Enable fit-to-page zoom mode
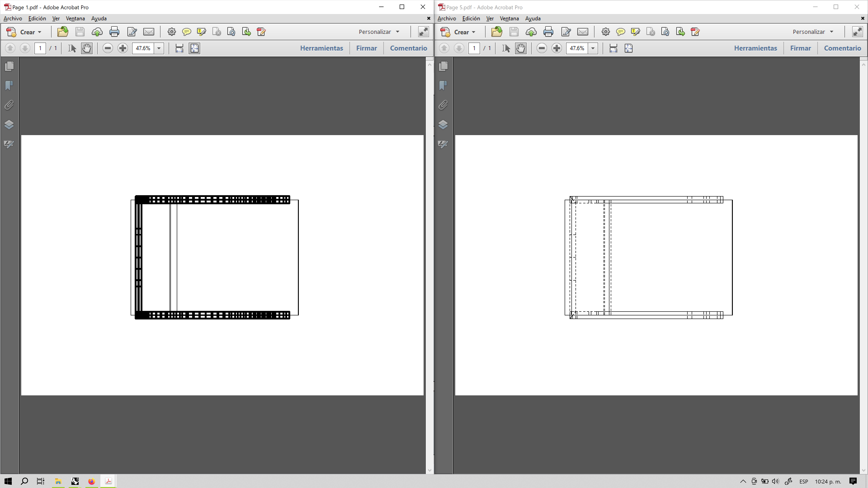The width and height of the screenshot is (868, 488). tap(194, 48)
